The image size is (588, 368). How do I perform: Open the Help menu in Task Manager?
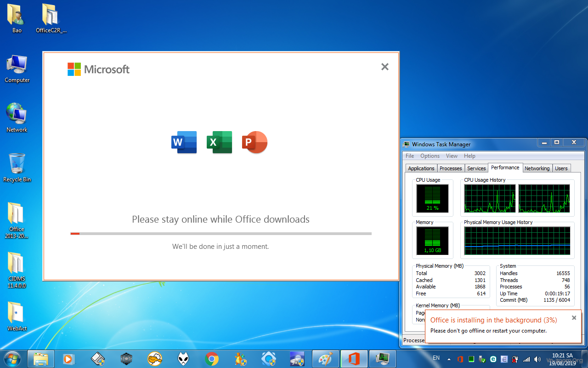[469, 156]
